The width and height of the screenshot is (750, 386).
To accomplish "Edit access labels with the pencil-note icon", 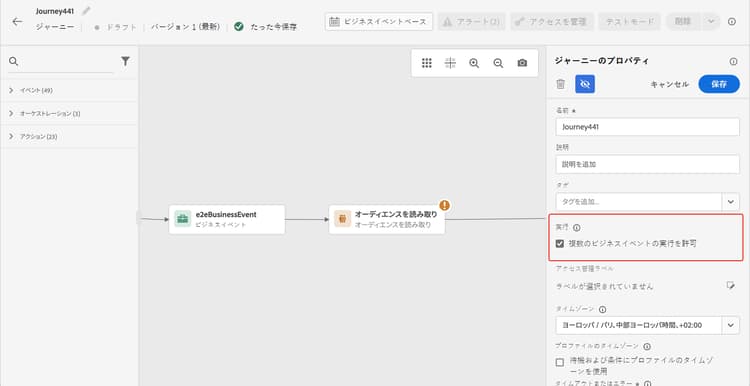I will (x=730, y=286).
